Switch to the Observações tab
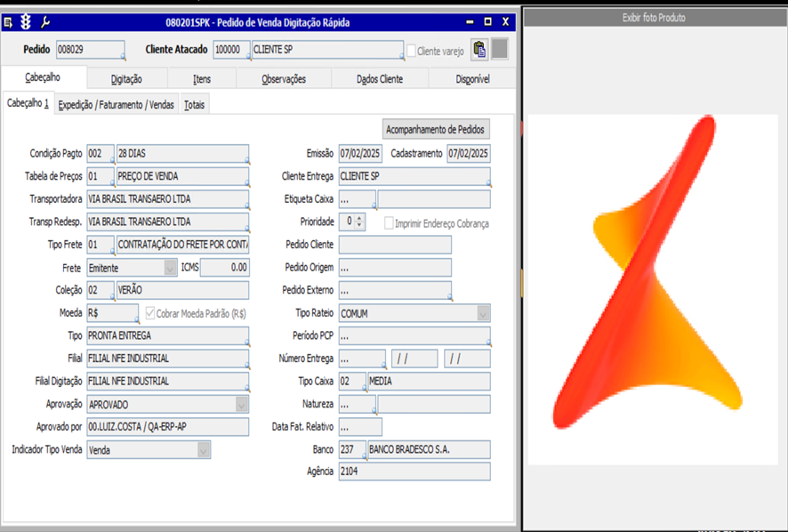Image resolution: width=788 pixels, height=532 pixels. [284, 79]
